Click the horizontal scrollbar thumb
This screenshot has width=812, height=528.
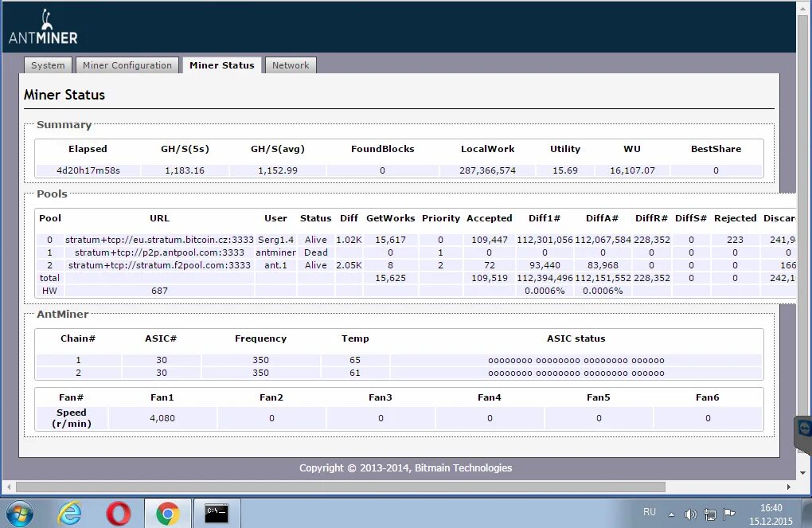point(340,487)
